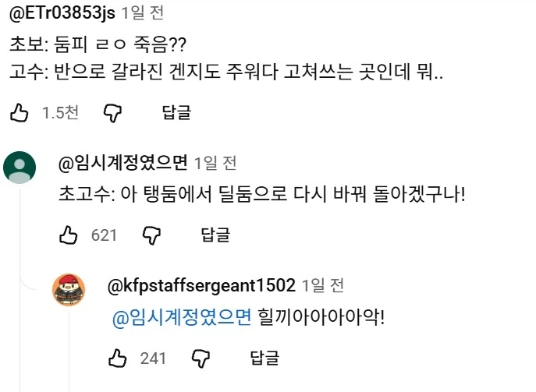This screenshot has width=536, height=392.
Task: Like the reply by @kfpstaffsergeant1502
Action: pyautogui.click(x=118, y=358)
